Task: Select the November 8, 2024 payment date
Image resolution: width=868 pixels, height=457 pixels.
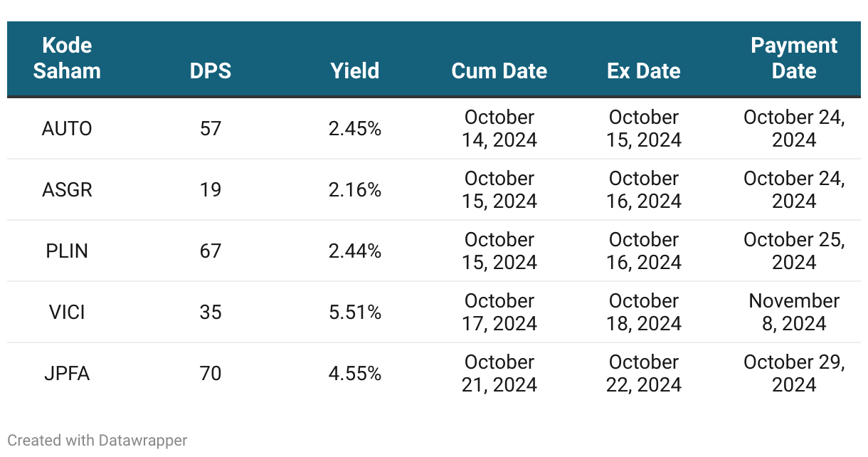Action: (x=794, y=312)
